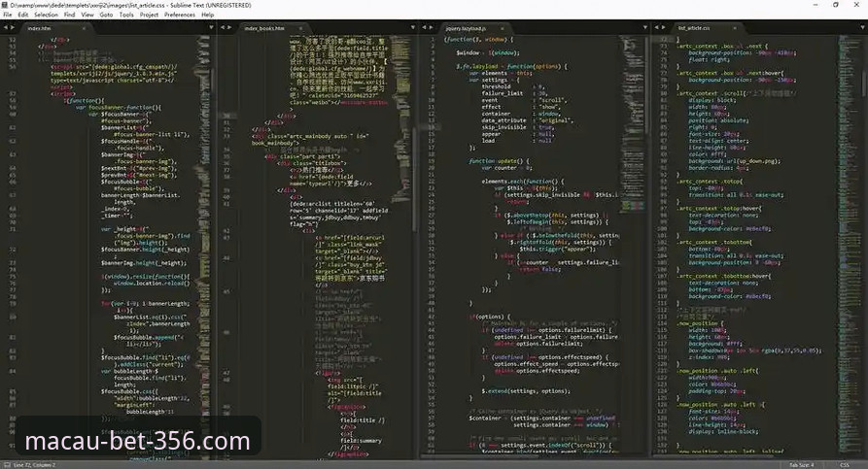The image size is (868, 469).
Task: Click the minimap of jquery.lazyload.js pane
Action: click(x=632, y=124)
